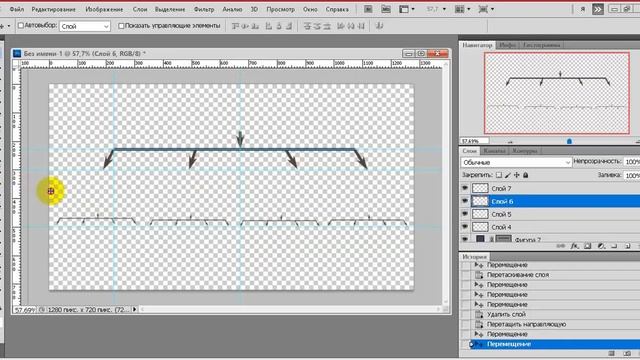
Task: Zoom out icon in Navigator panel
Action: point(510,142)
